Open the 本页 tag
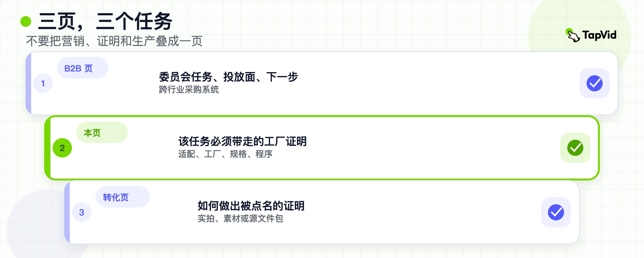Viewport: 644px width, 258px height. pos(102,132)
